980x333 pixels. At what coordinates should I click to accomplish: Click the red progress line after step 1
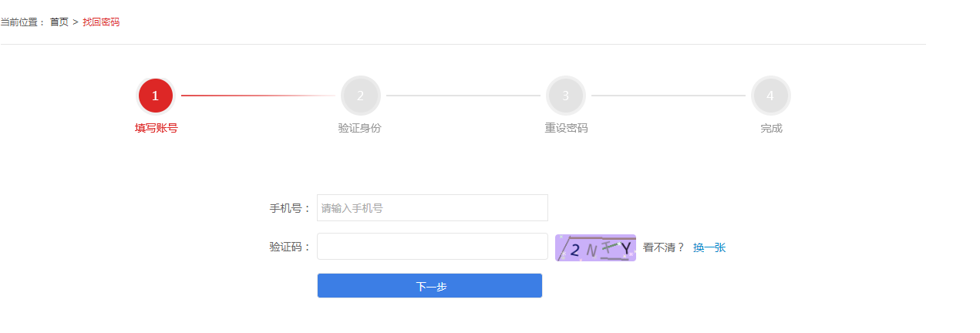[x=254, y=96]
